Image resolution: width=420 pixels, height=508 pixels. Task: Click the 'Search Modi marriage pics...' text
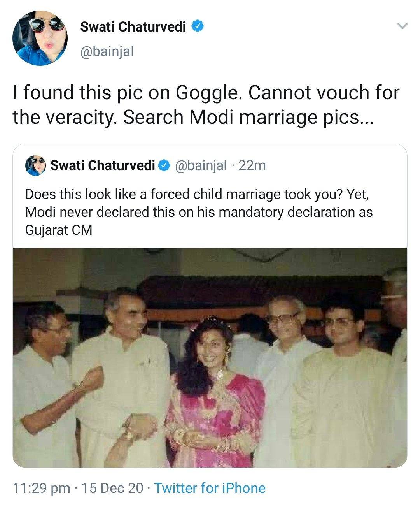[248, 117]
